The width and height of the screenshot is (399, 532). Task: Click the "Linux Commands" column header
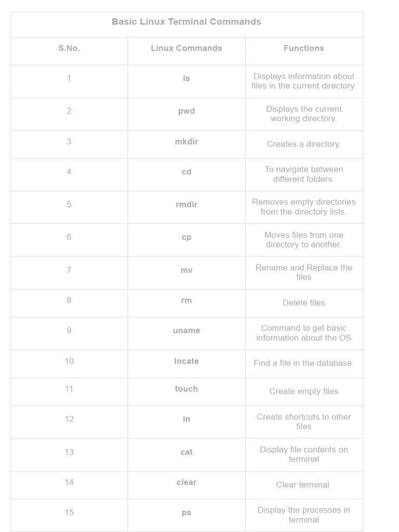click(x=187, y=48)
